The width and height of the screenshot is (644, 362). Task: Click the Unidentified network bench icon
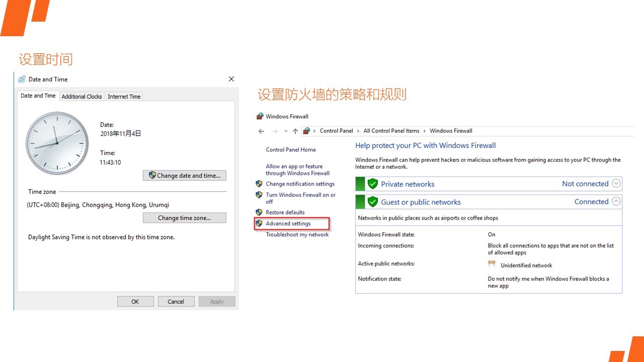pos(492,264)
